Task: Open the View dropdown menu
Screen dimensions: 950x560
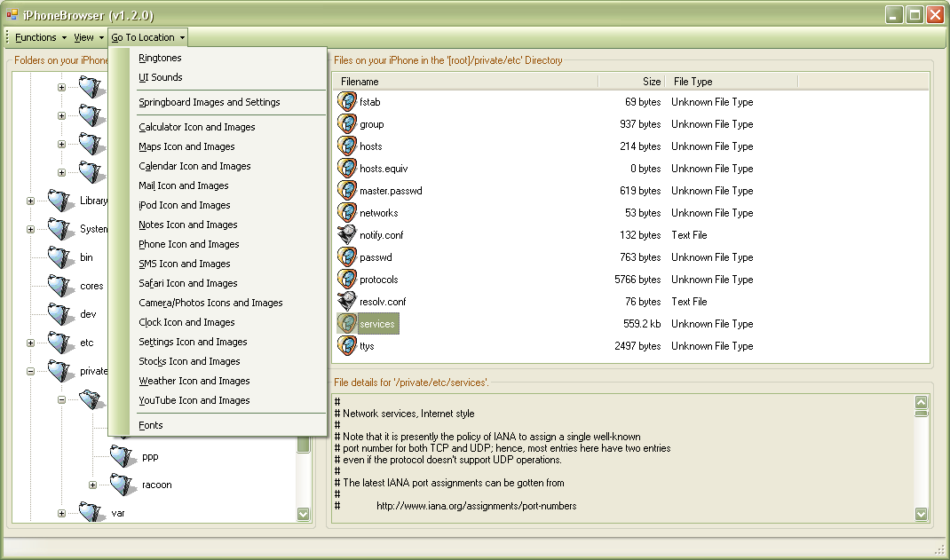Action: [x=89, y=37]
